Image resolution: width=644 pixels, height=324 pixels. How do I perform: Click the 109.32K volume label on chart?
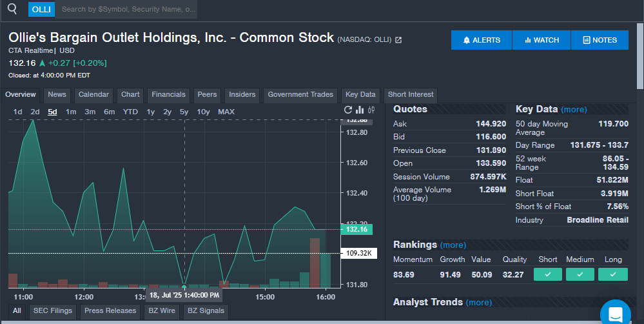[359, 253]
